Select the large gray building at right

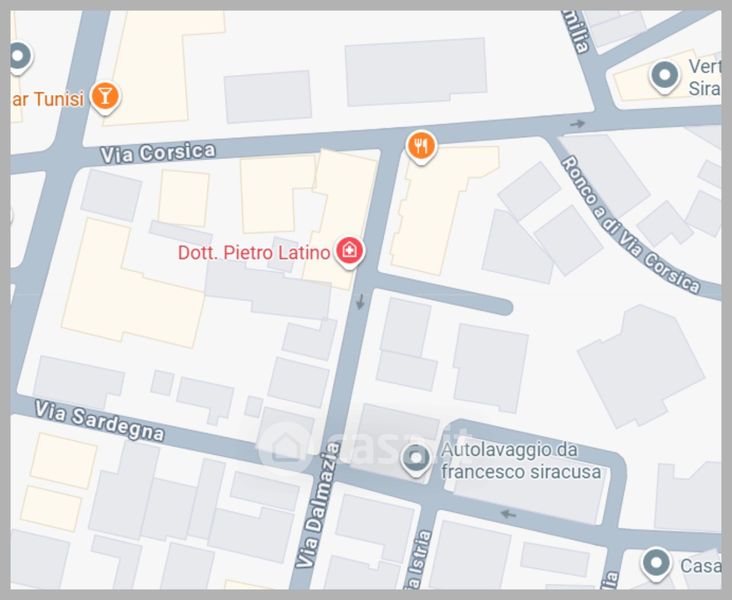click(641, 366)
